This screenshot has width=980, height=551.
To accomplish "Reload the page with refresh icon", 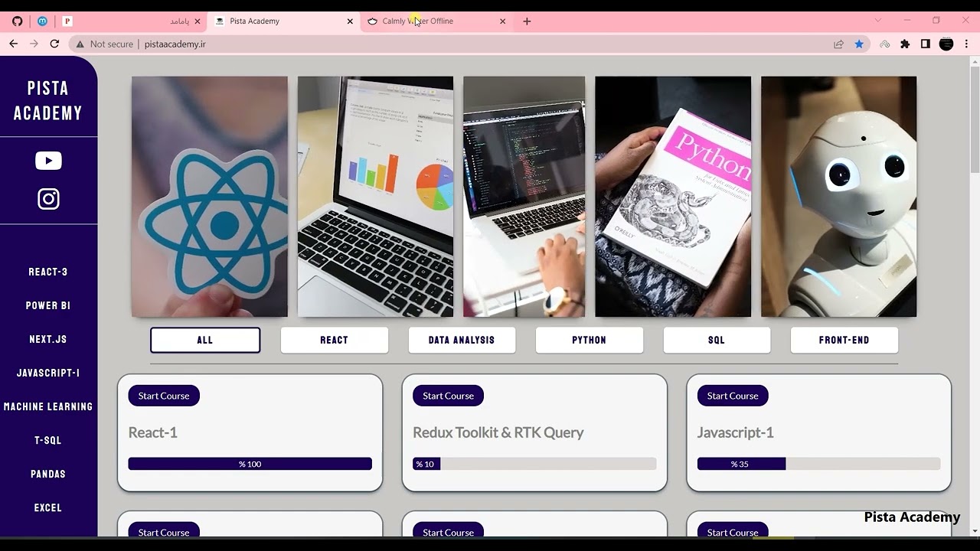I will point(54,44).
